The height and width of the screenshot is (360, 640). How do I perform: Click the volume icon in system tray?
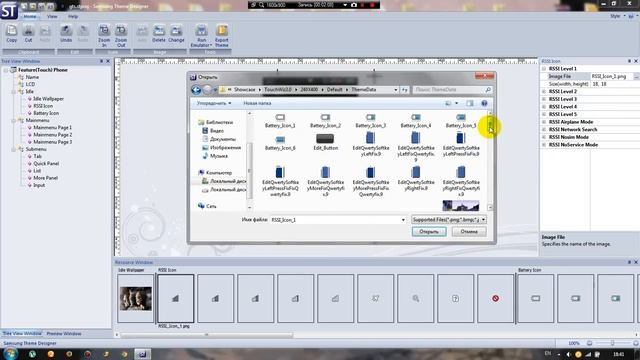(568, 354)
